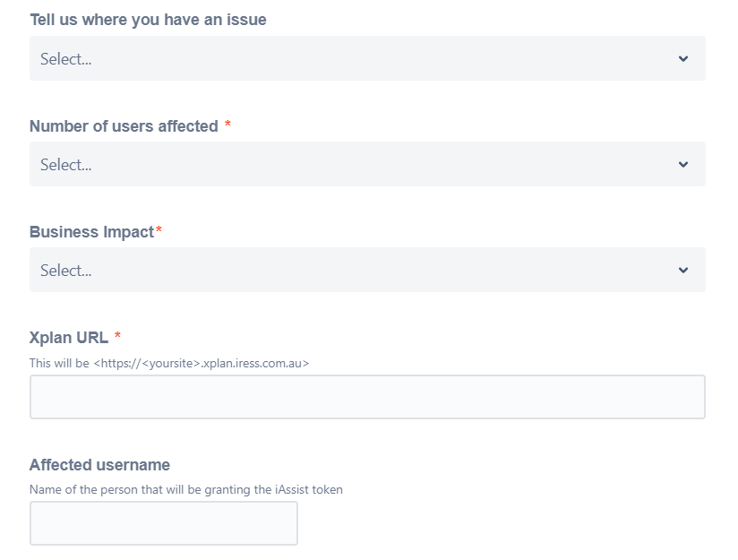Click the required asterisk next to Business Impact

159,231
